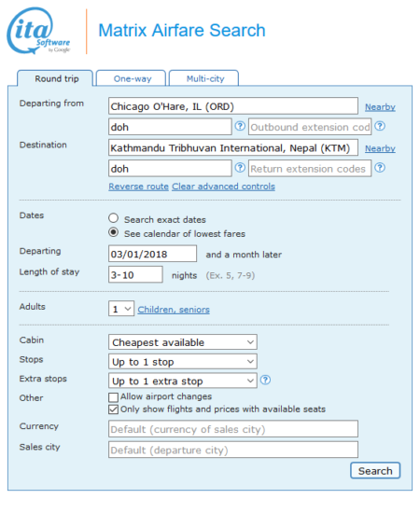Open help icon beside outbound extension codes

point(380,126)
